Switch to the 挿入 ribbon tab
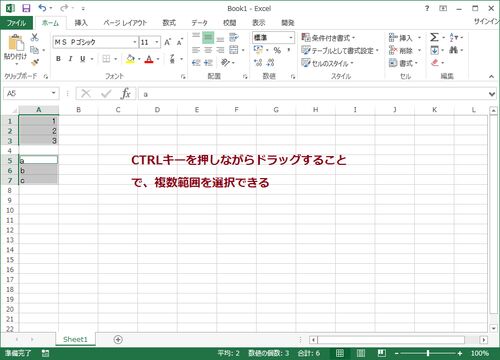The image size is (500, 360). (81, 23)
